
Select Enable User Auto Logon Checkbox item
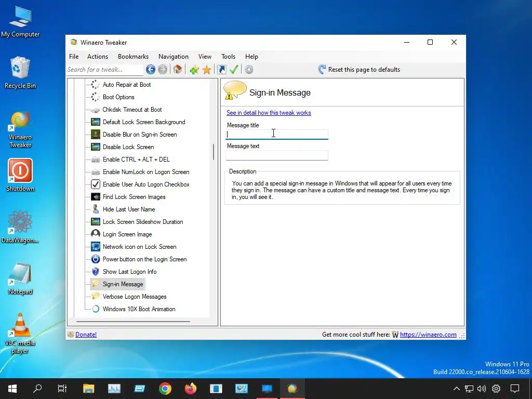146,184
